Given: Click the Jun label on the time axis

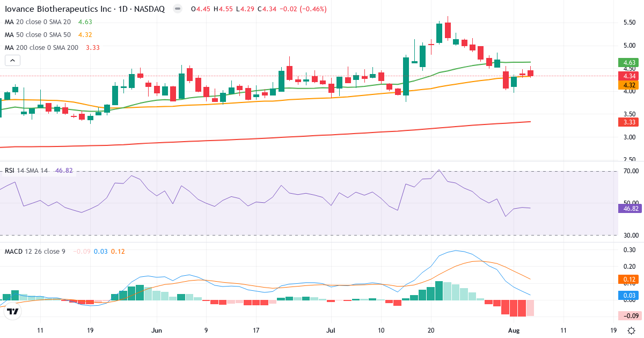Looking at the screenshot, I should pos(157,330).
